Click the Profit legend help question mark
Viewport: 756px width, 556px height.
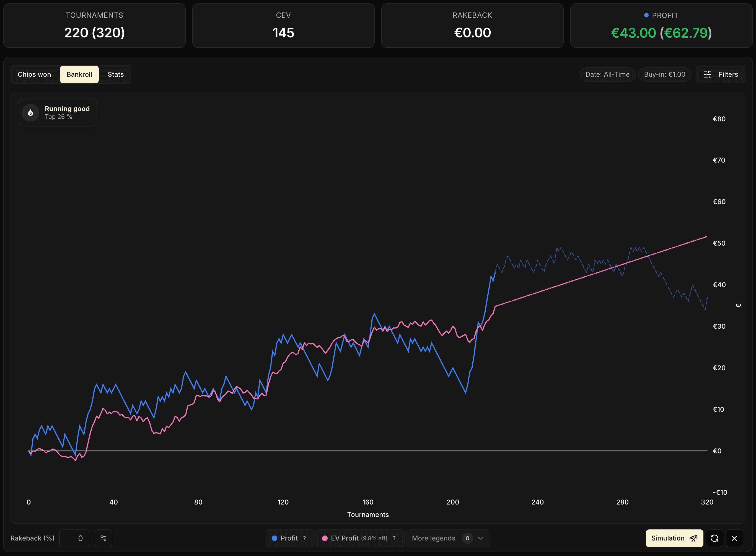pyautogui.click(x=304, y=538)
